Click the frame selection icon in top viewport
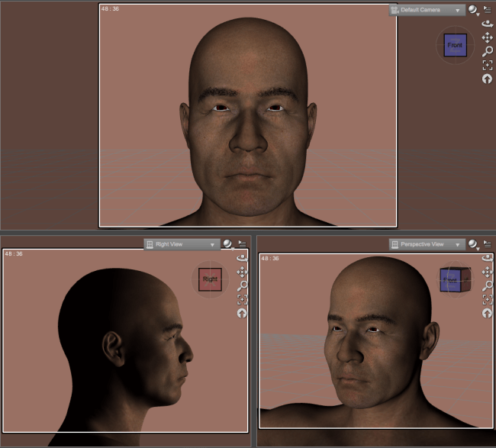 488,65
